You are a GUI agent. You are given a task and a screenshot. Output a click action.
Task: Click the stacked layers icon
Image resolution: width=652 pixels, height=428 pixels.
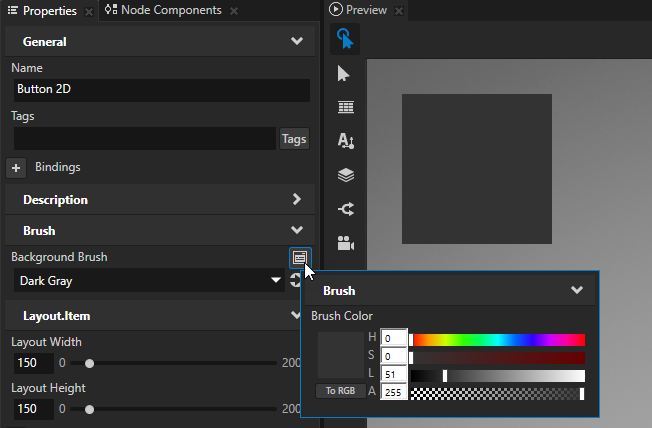[x=345, y=175]
